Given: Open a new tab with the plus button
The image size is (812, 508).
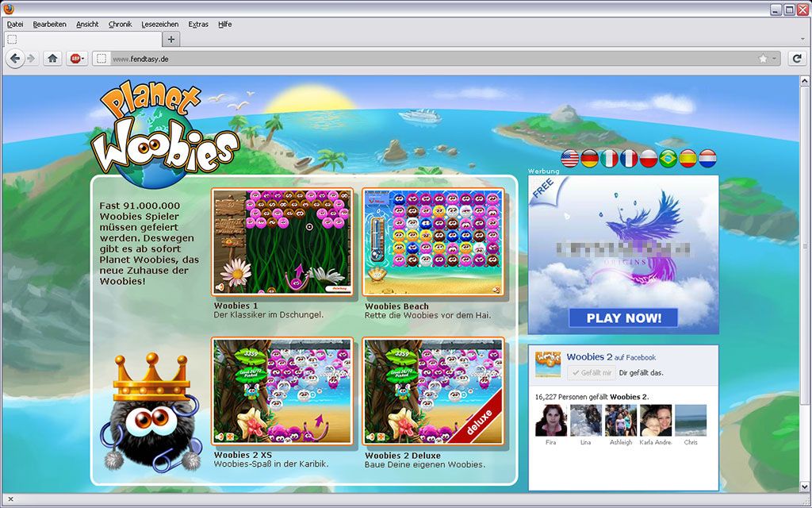Looking at the screenshot, I should tap(171, 39).
